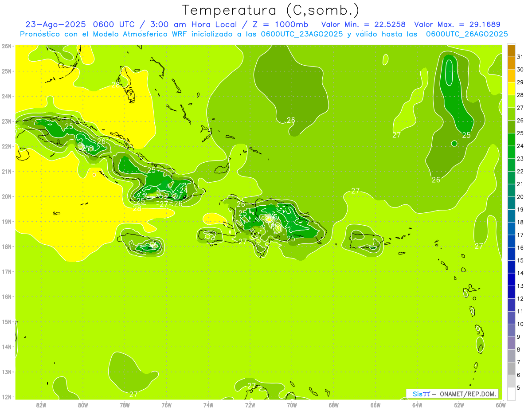The width and height of the screenshot is (532, 411).
Task: Click the "62W" longitude axis label
Action: point(459,405)
